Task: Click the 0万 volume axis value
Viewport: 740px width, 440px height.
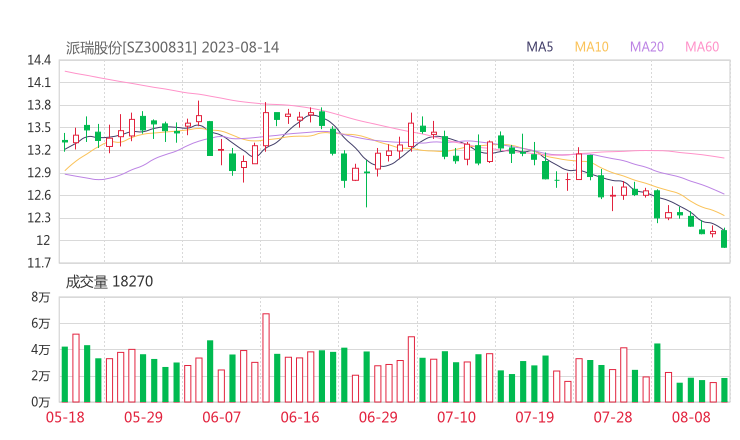Action: (x=41, y=402)
